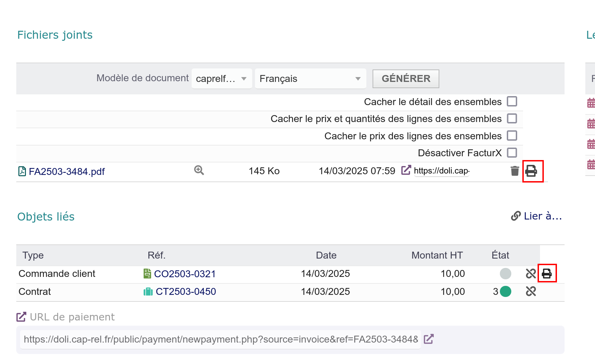Click the 14/03/2025 07:59 file timestamp
The height and width of the screenshot is (364, 595).
click(357, 171)
